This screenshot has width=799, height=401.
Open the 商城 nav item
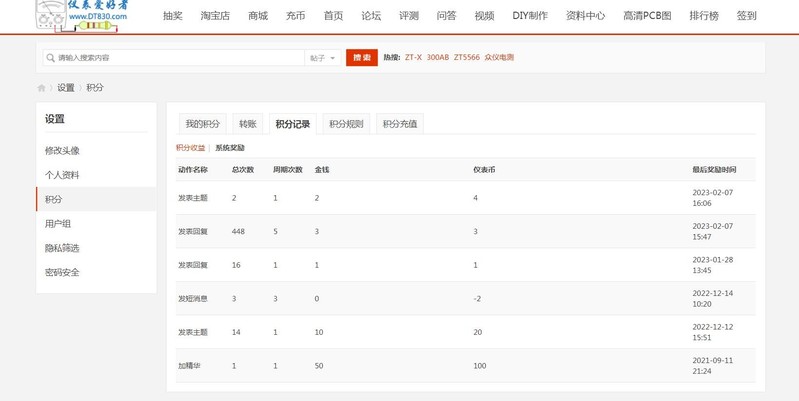(258, 16)
